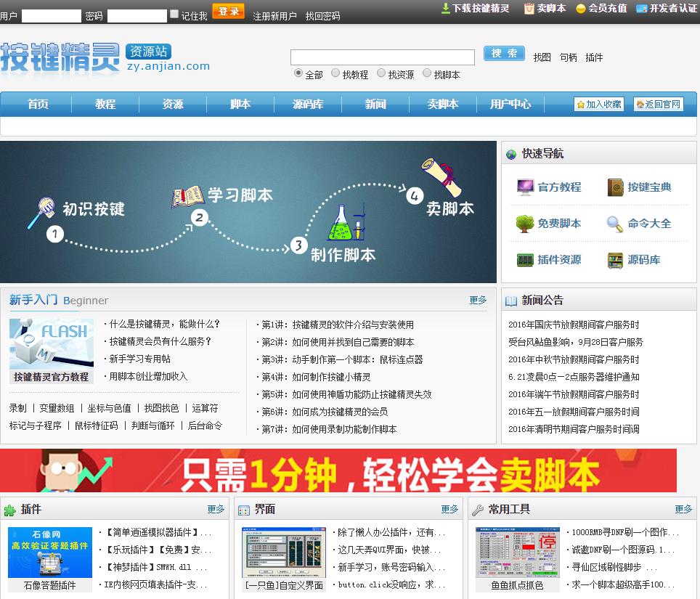Open '第3讲：动手制作第一个脚本：鼠标连点器'
This screenshot has height=599, width=700.
(342, 359)
